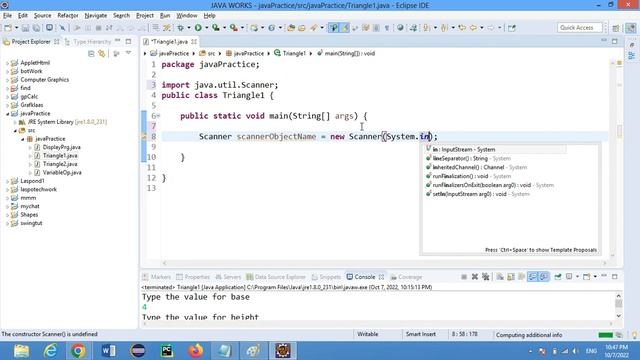Image resolution: width=640 pixels, height=360 pixels.
Task: Toggle Show Console on standard output
Action: (533, 277)
